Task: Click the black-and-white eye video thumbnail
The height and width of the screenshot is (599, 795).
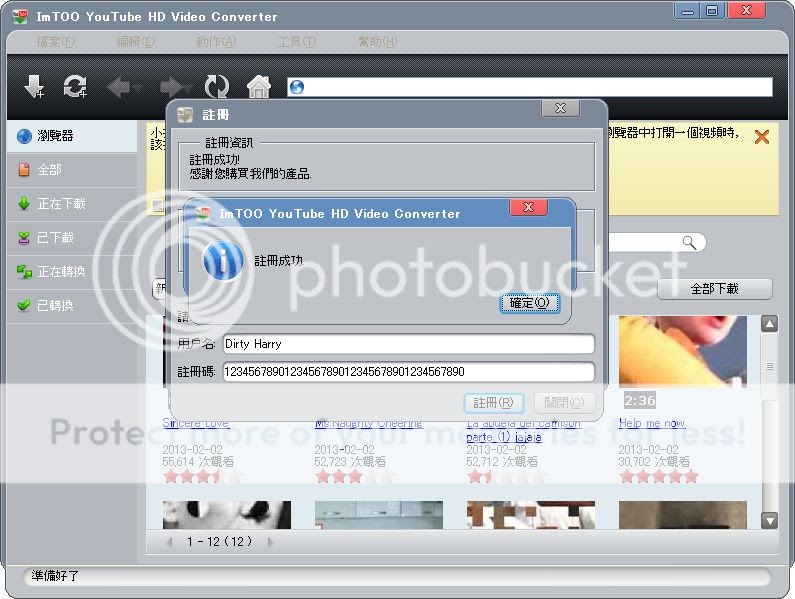Action: coord(227,515)
